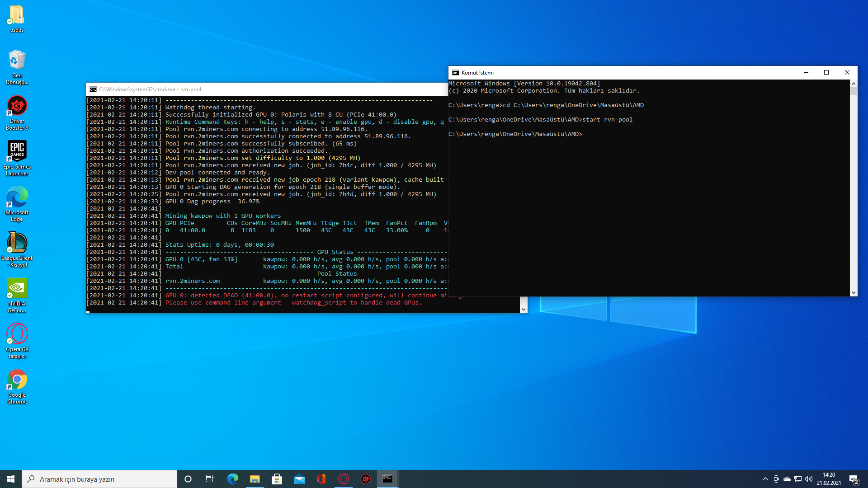This screenshot has height=488, width=868.
Task: Click Komut İstemi window scroll-down arrow
Action: tap(854, 293)
